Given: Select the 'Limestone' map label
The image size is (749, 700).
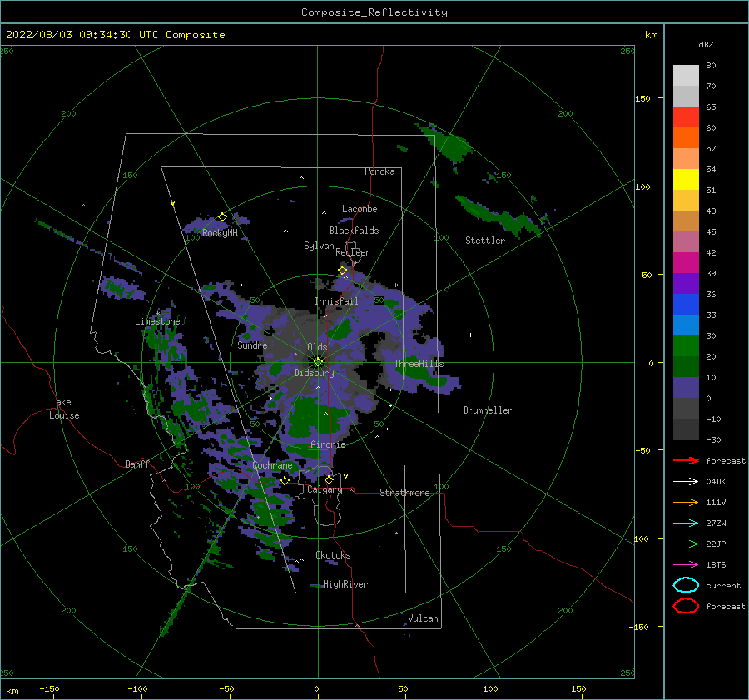Looking at the screenshot, I should (157, 321).
